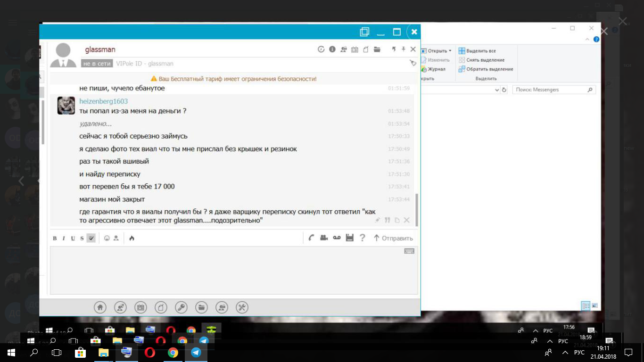Open the home icon in bottom bar
The width and height of the screenshot is (644, 362).
[x=100, y=307]
